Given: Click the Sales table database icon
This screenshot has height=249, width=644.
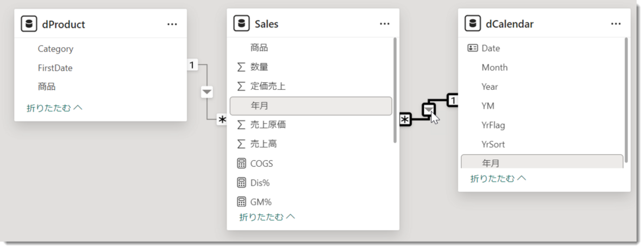Looking at the screenshot, I should 241,23.
